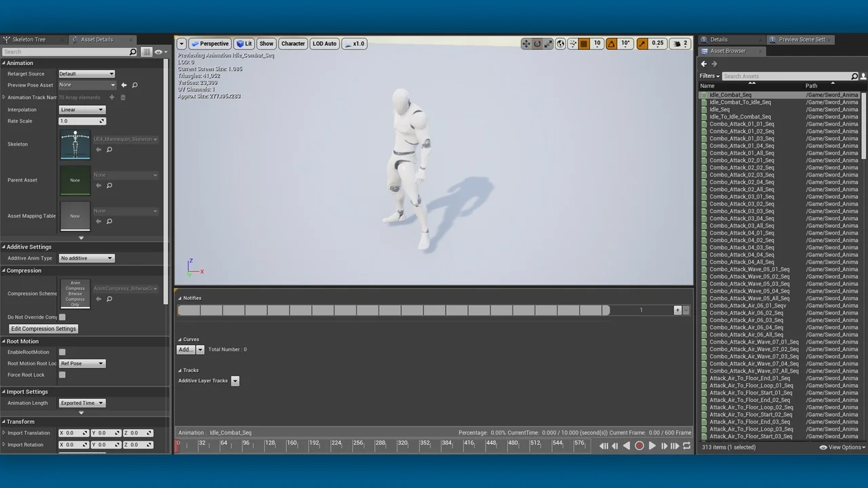The width and height of the screenshot is (868, 488).
Task: Toggle the Do Not Override Compression checkbox
Action: pyautogui.click(x=62, y=317)
